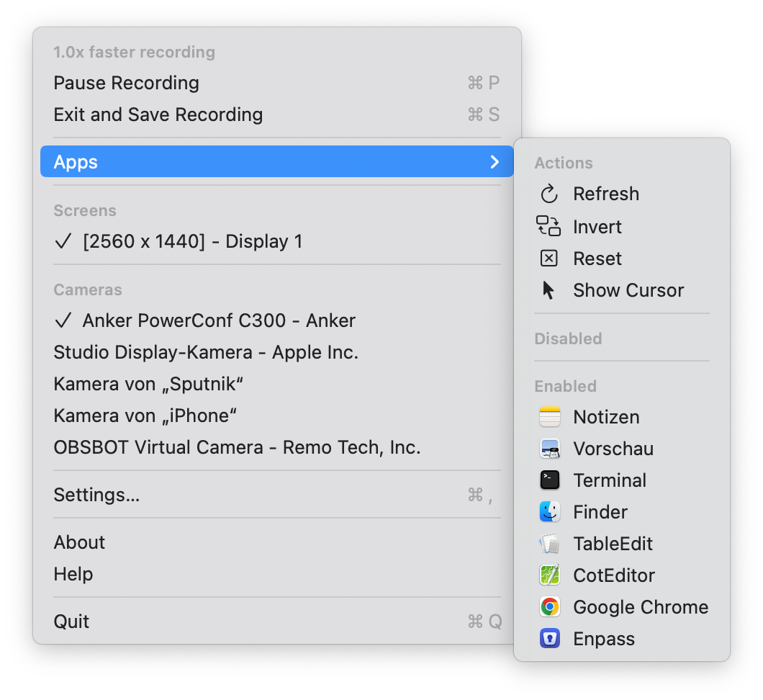The image size is (763, 700).
Task: Click the Terminal app icon
Action: click(550, 480)
